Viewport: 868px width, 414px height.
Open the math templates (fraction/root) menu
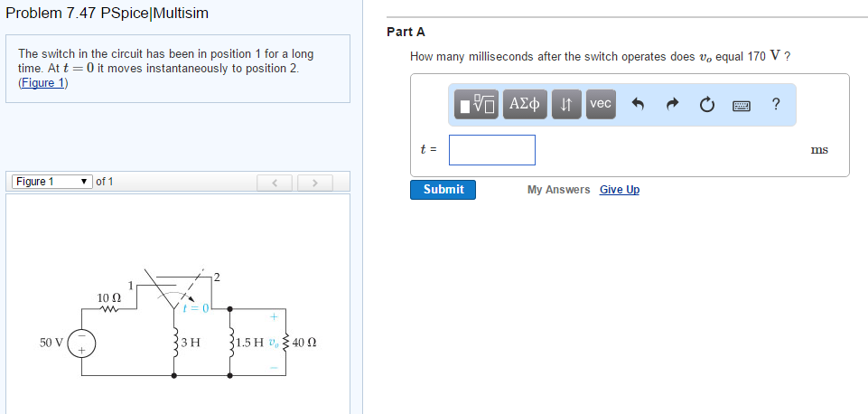click(x=476, y=105)
